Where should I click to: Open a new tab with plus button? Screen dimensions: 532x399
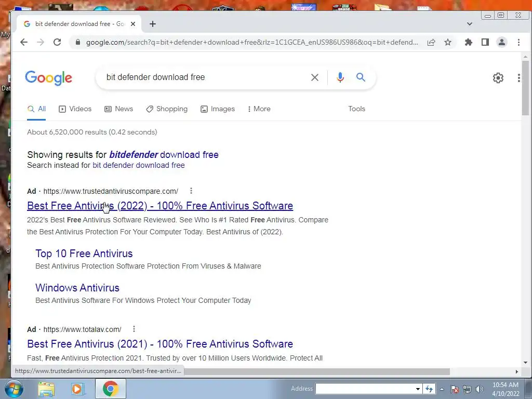(153, 24)
